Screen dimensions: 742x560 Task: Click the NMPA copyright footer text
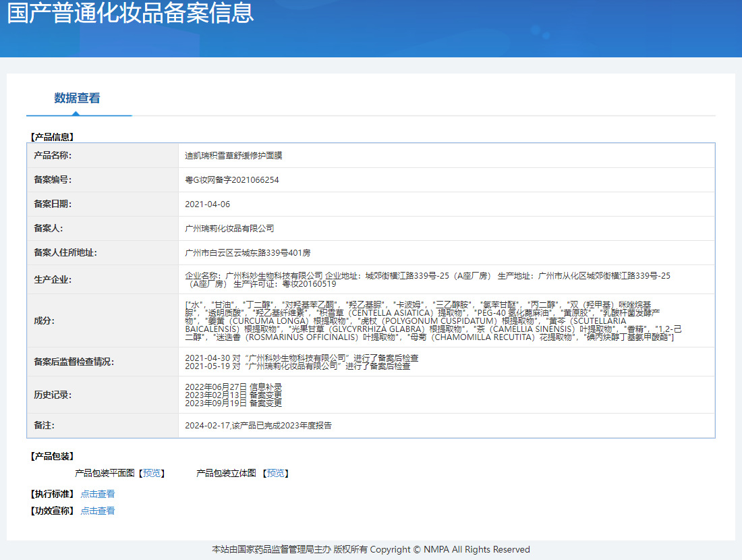371,549
